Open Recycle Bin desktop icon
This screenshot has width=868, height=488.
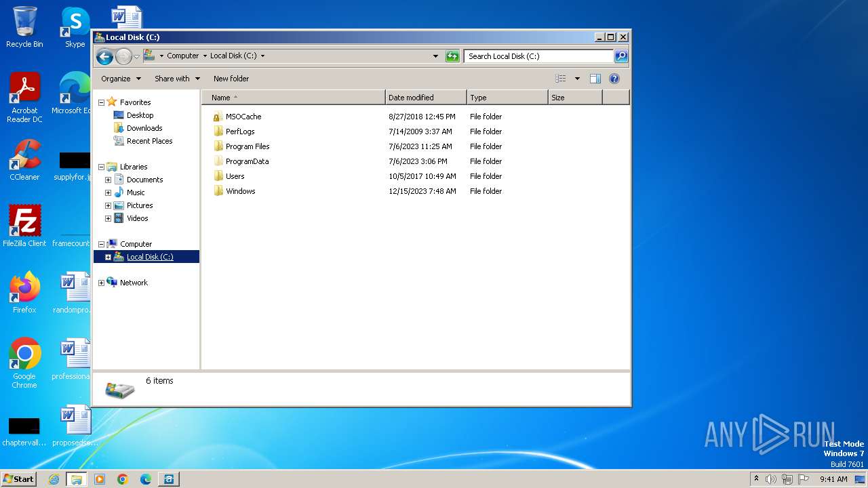(x=24, y=27)
